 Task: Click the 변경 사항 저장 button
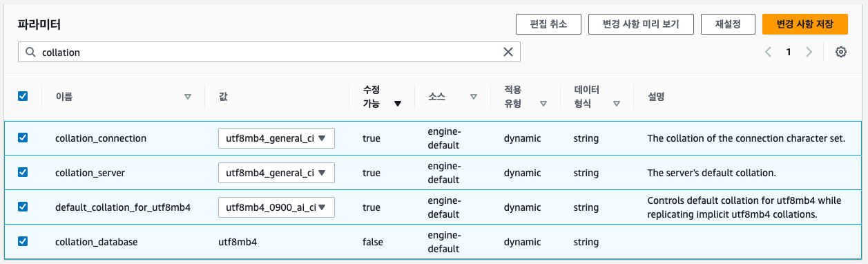coord(805,23)
